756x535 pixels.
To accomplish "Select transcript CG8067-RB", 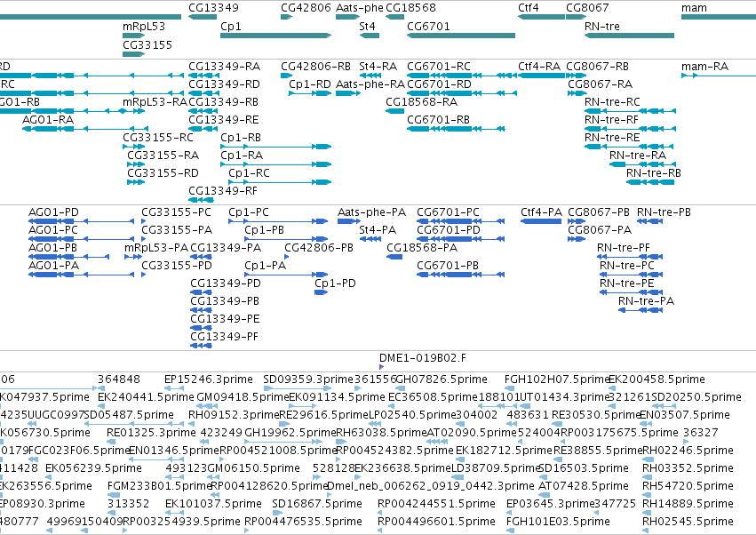I will [597, 66].
